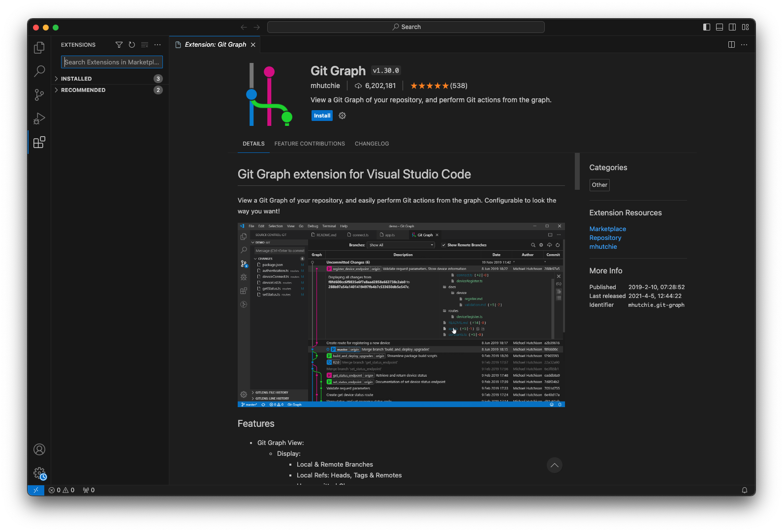Image resolution: width=783 pixels, height=532 pixels.
Task: Click the star rating (538)
Action: coord(439,86)
